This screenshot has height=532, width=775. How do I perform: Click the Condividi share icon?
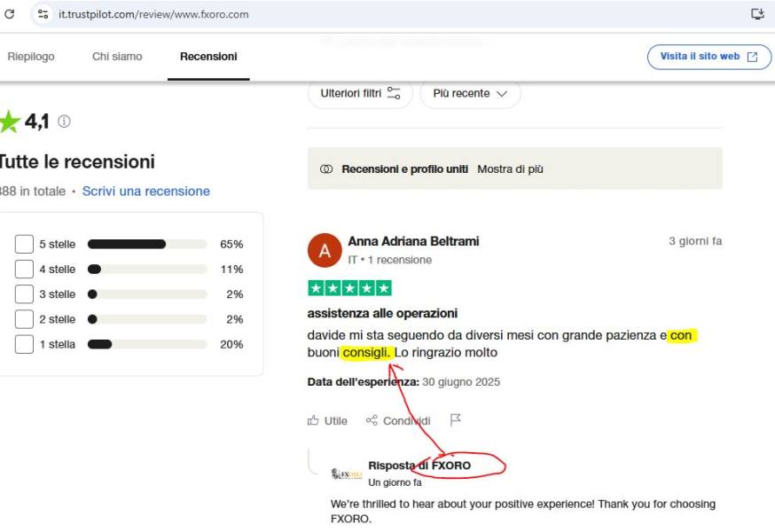click(x=372, y=420)
